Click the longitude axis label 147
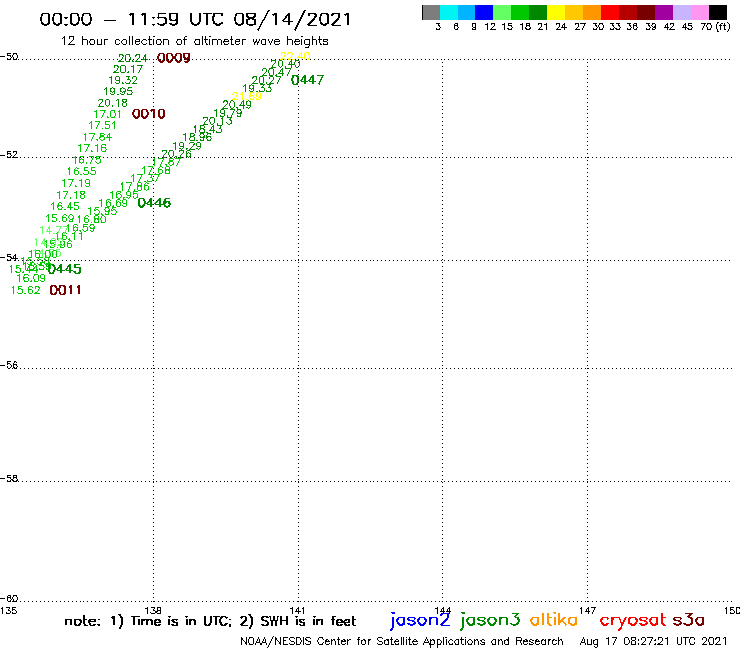The width and height of the screenshot is (740, 650). tap(587, 610)
